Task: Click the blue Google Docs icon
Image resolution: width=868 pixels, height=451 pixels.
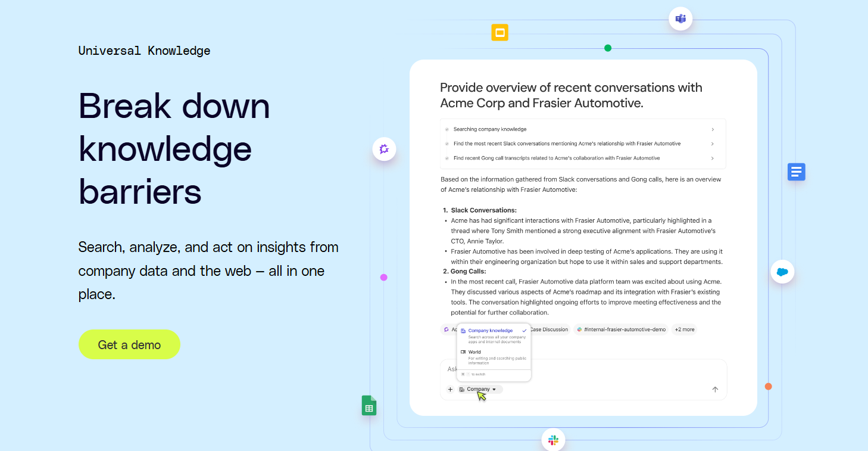Action: pyautogui.click(x=796, y=172)
